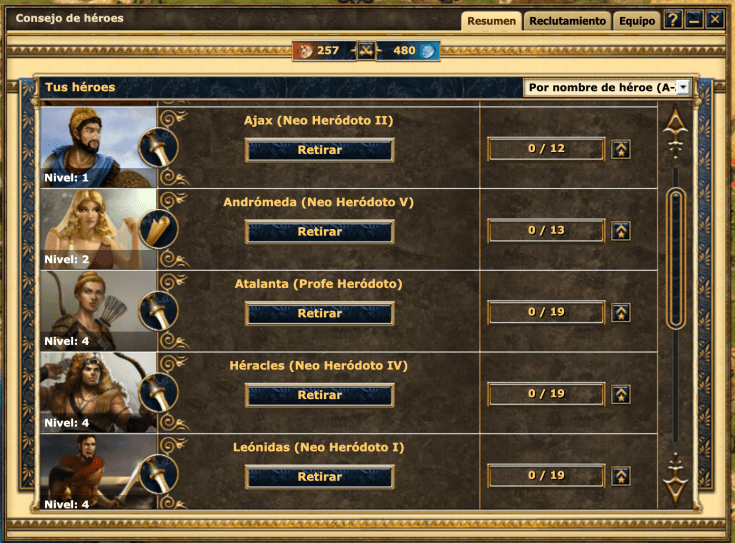Switch to the Reclutamiento tab
735x543 pixels.
pos(567,21)
